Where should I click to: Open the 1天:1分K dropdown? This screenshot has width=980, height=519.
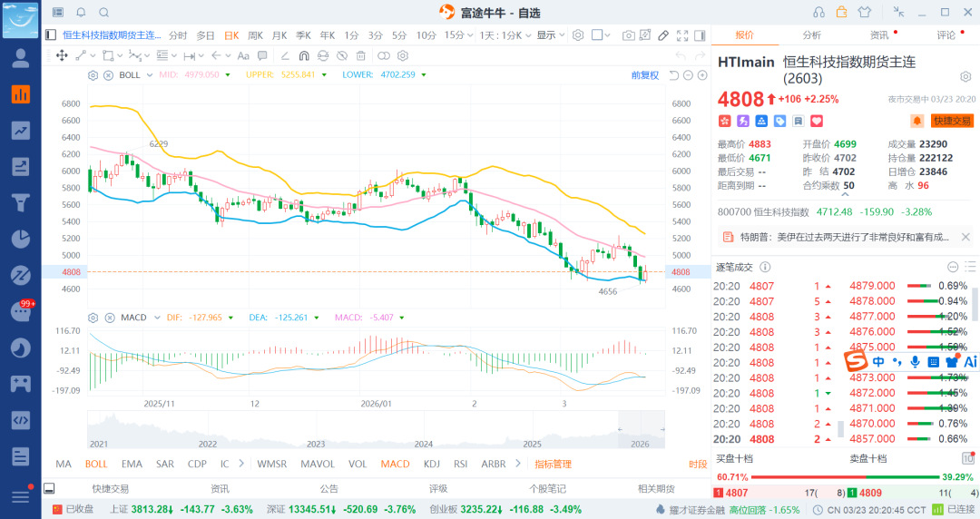[505, 35]
